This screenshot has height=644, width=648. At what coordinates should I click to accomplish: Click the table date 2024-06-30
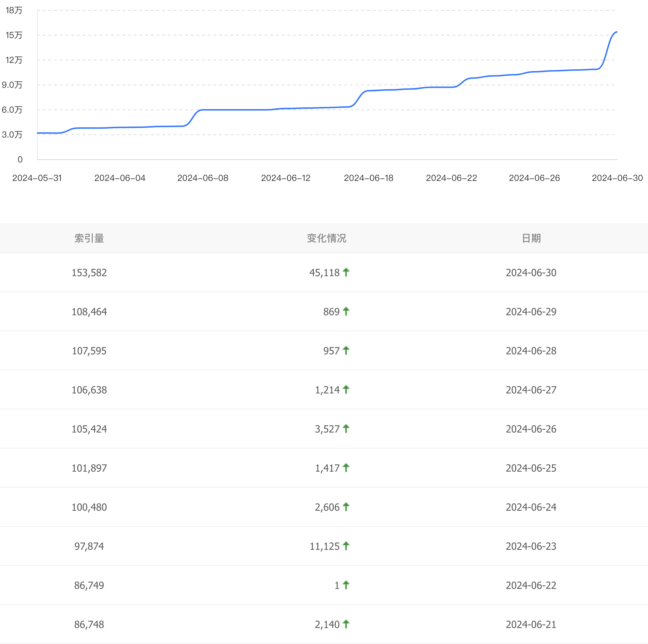coord(531,273)
